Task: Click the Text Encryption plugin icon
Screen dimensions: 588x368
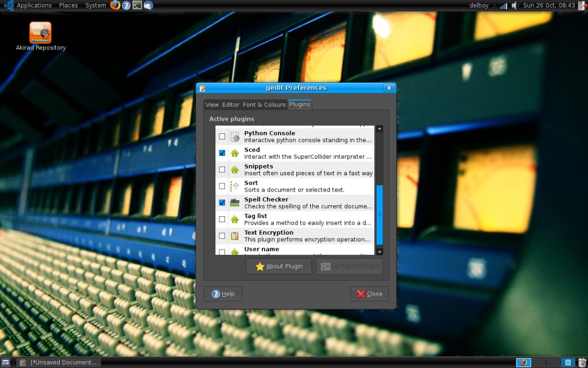Action: (235, 236)
